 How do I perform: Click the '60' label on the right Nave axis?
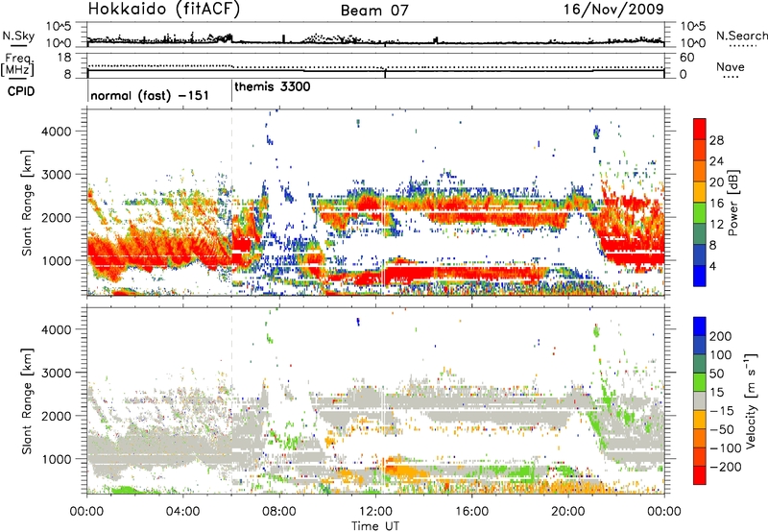tap(687, 58)
